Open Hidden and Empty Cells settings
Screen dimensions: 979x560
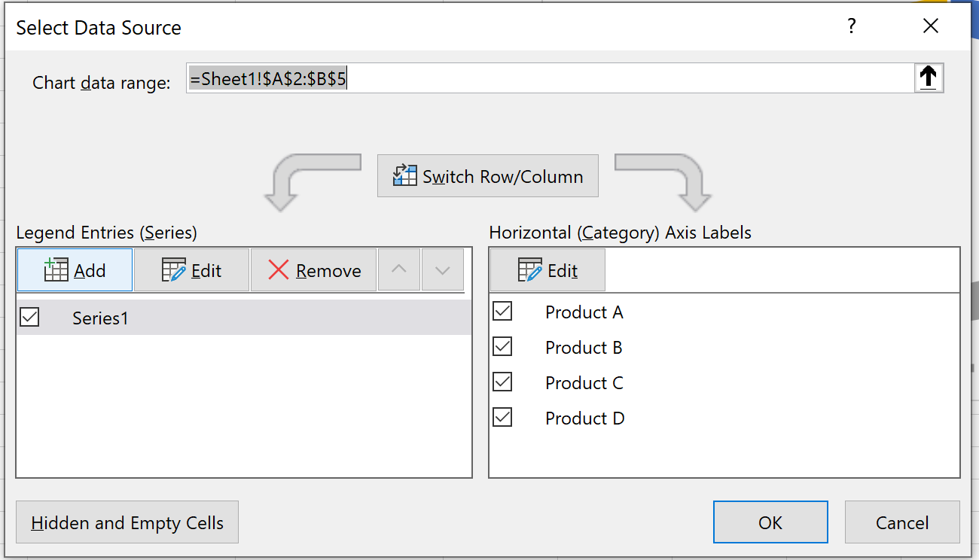tap(127, 522)
